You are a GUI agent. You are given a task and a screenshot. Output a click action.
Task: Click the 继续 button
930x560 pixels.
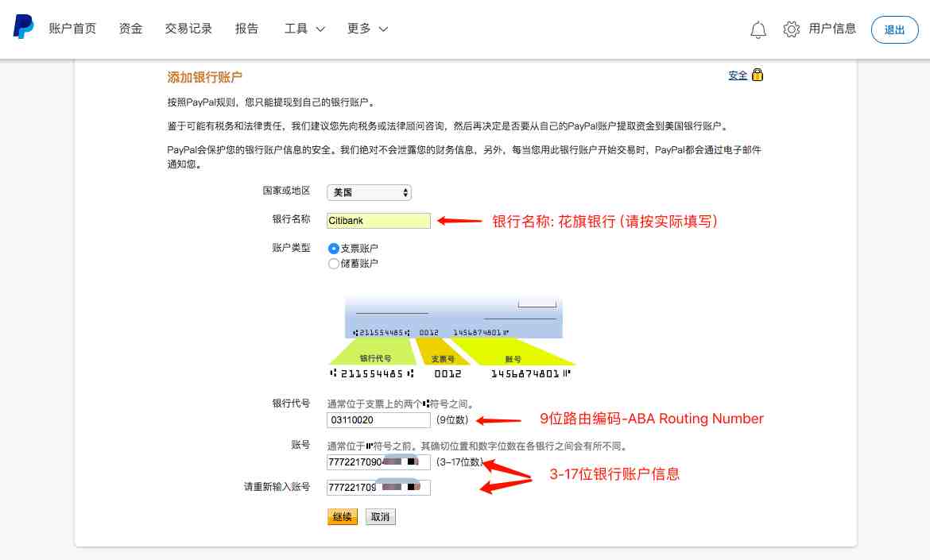(343, 517)
